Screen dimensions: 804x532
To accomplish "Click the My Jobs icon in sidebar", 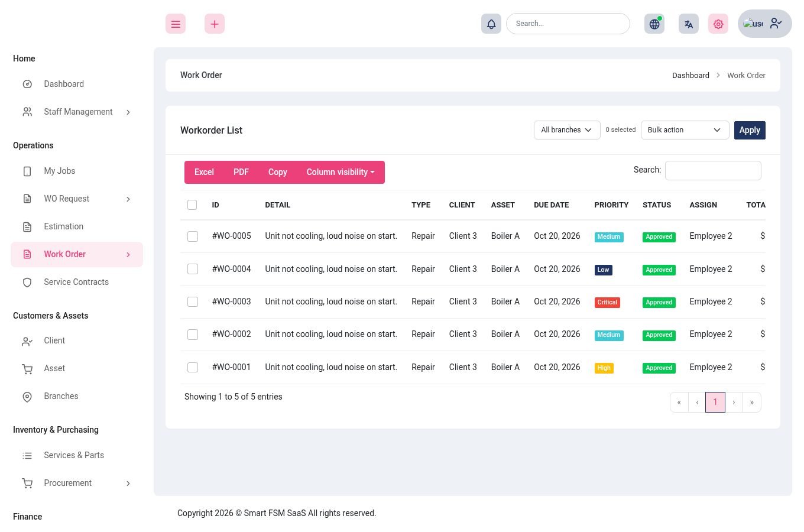I will [27, 171].
